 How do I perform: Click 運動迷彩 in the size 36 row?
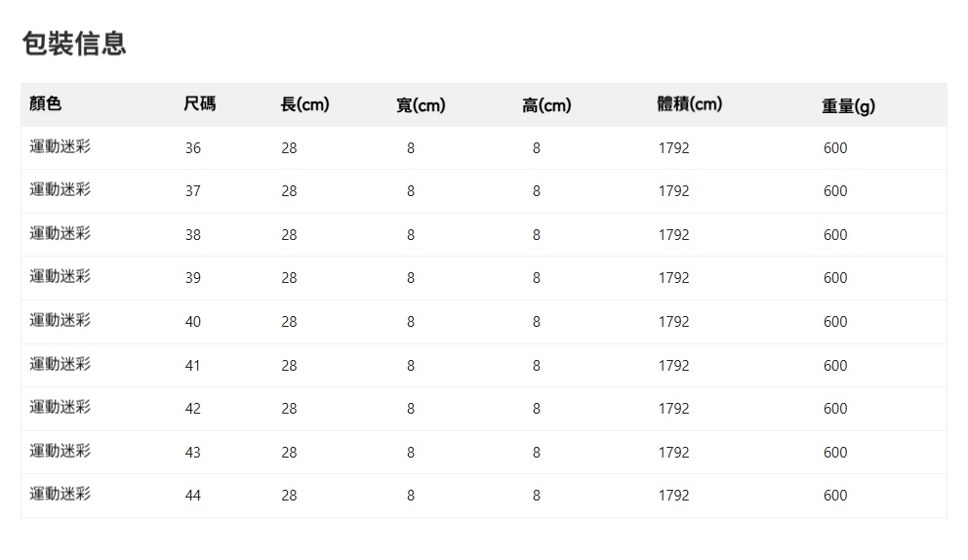tap(60, 147)
